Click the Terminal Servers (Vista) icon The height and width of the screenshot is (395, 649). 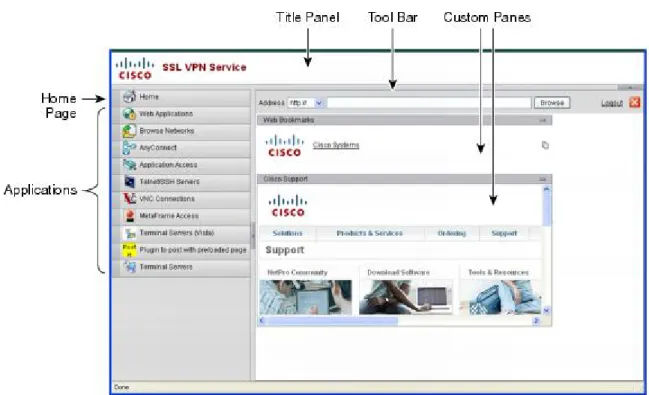(x=130, y=233)
